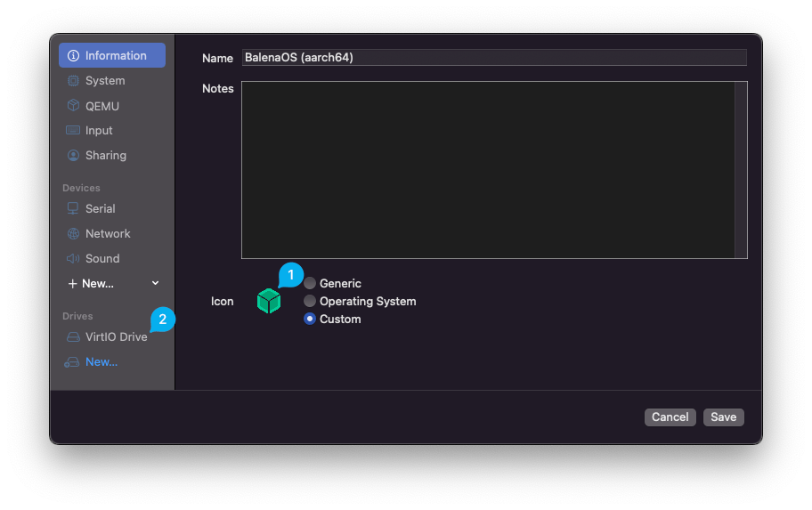Select the Operating System radio button

[310, 301]
